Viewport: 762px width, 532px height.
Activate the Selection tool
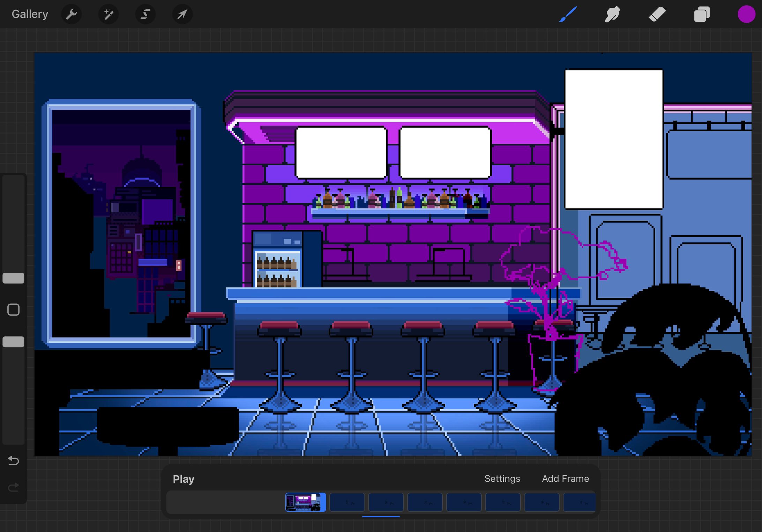145,14
